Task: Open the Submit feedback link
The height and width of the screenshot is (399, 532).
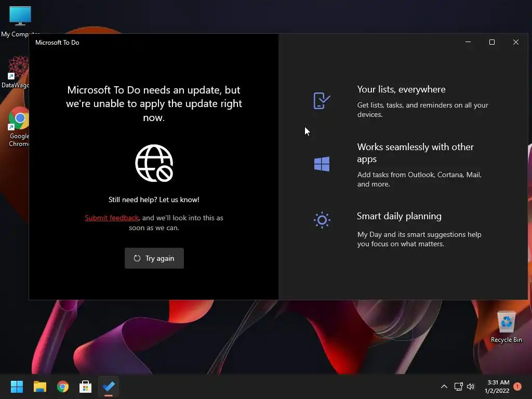Action: pos(112,218)
